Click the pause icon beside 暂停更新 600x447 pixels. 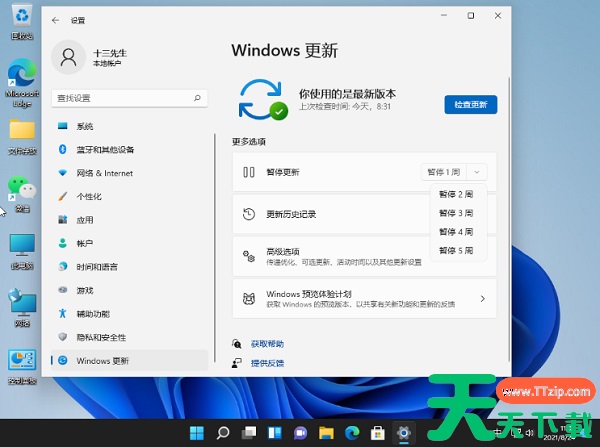tap(249, 172)
